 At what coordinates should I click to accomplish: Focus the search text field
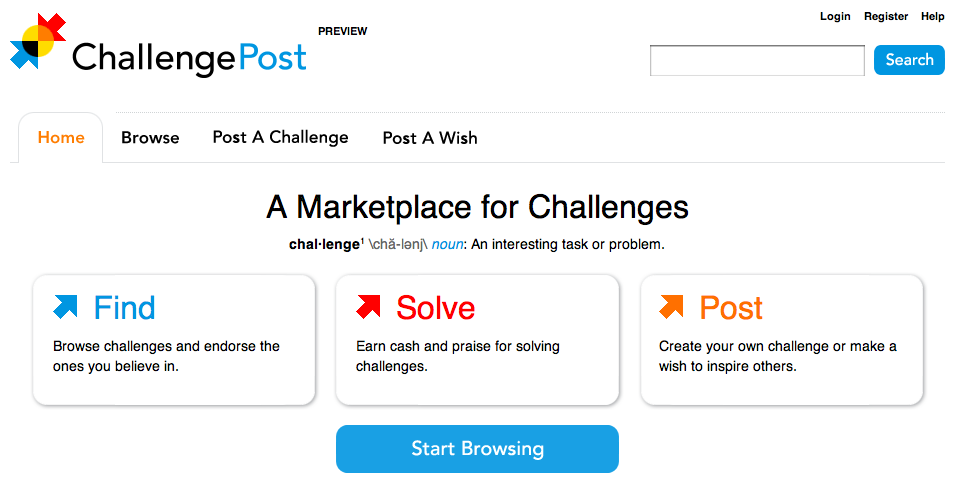tap(757, 61)
